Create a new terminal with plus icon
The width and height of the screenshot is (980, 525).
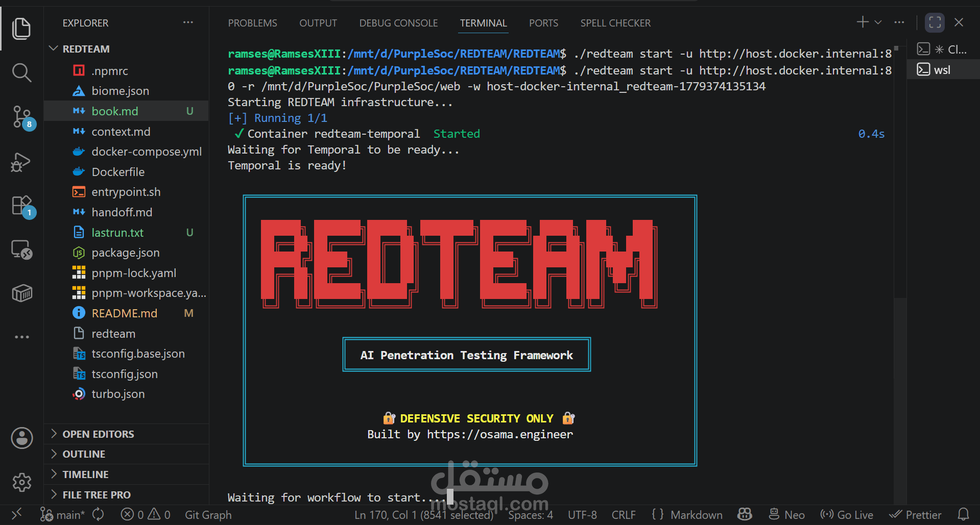862,22
